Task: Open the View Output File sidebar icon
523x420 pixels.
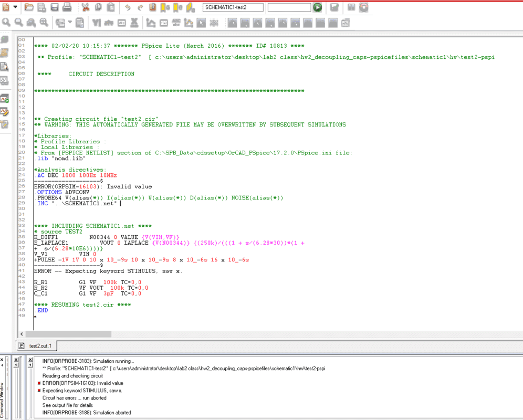Action: tap(5, 67)
